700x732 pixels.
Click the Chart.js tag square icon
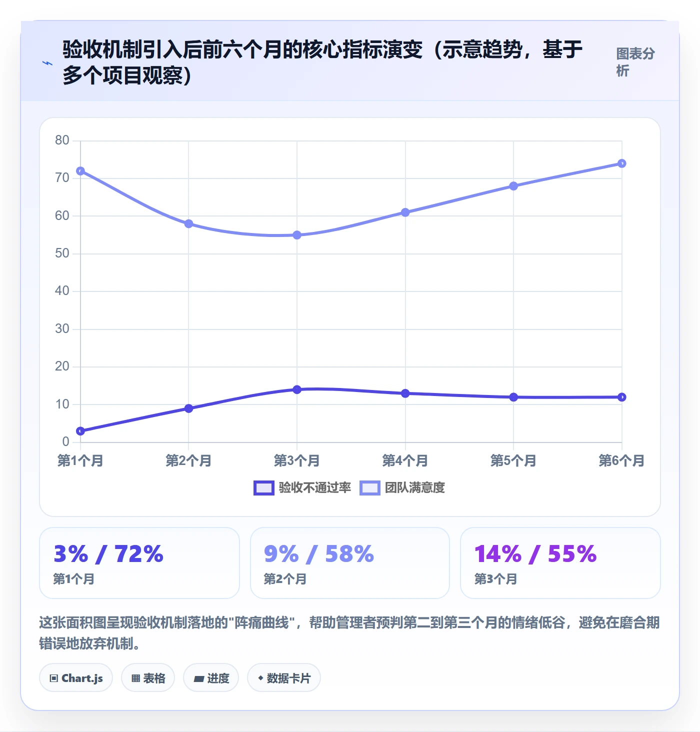pyautogui.click(x=54, y=678)
